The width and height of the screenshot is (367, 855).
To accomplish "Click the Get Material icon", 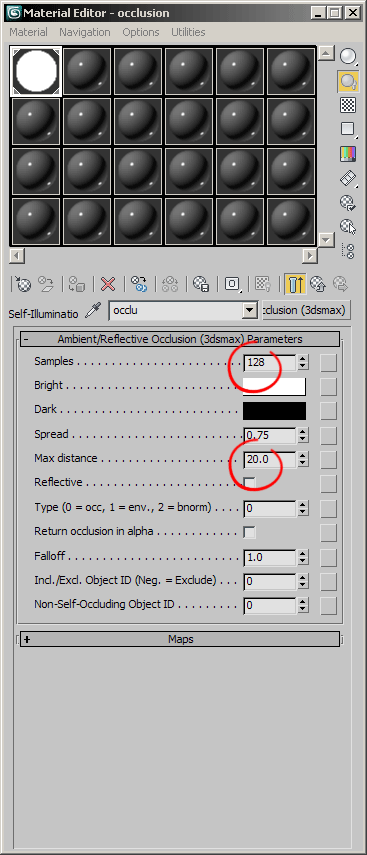I will (23, 284).
